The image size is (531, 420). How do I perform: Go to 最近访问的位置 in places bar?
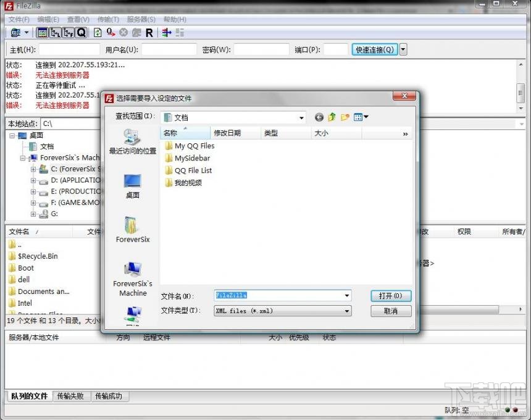tap(132, 141)
